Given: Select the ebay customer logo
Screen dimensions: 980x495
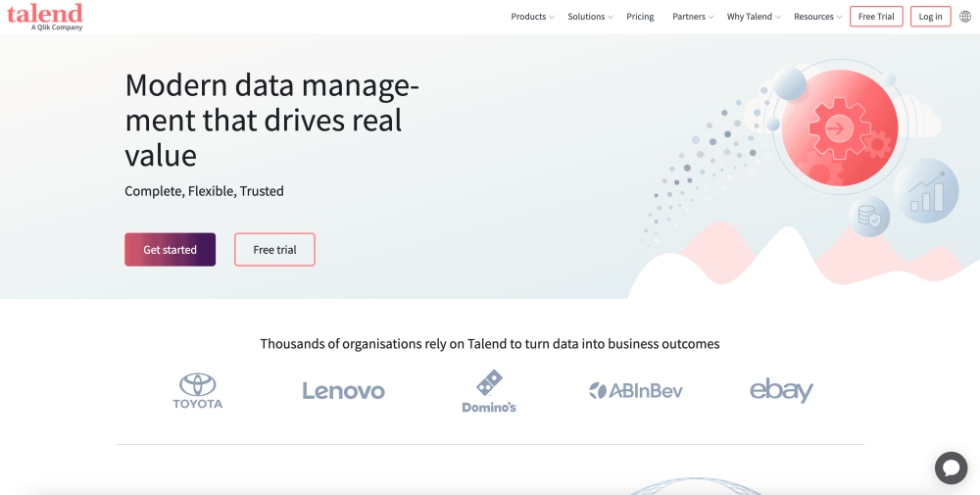Looking at the screenshot, I should pyautogui.click(x=781, y=391).
